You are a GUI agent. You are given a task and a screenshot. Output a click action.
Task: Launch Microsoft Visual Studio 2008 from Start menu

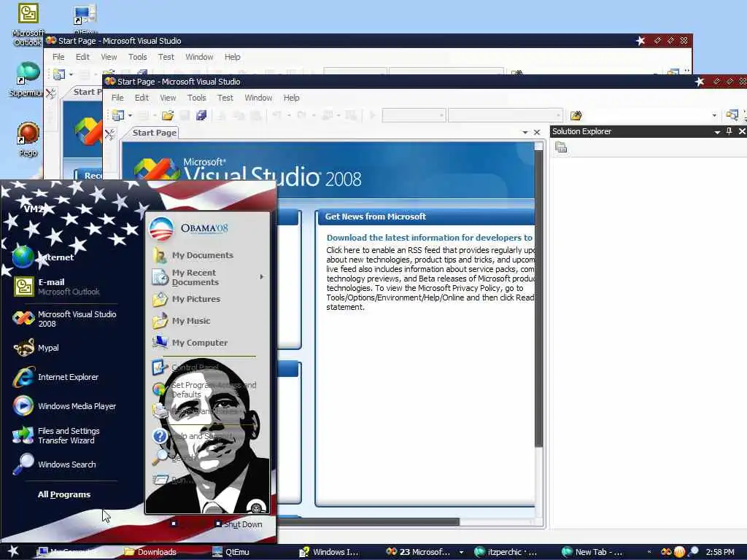pos(64,319)
